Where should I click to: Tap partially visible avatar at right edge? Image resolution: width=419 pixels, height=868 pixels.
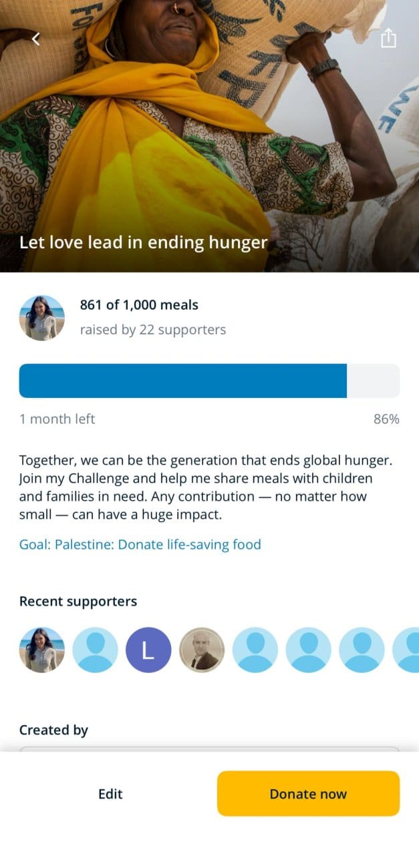point(407,650)
